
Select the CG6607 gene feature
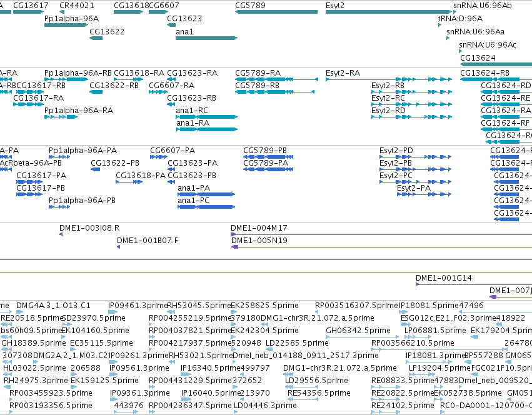(x=158, y=12)
